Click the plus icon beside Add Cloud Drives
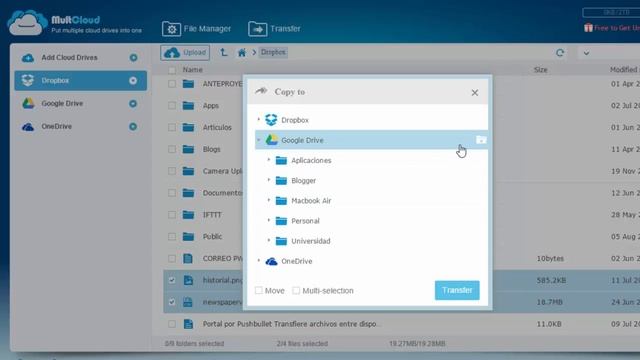This screenshot has width=640, height=360. [133, 58]
